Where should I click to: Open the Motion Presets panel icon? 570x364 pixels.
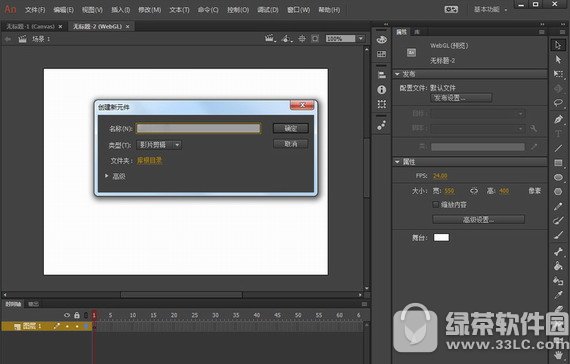381,125
